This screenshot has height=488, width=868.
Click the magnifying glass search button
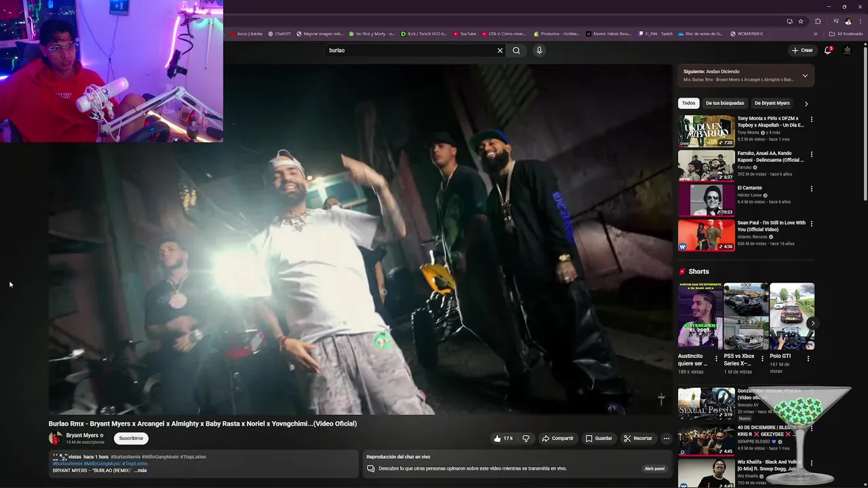coord(516,50)
